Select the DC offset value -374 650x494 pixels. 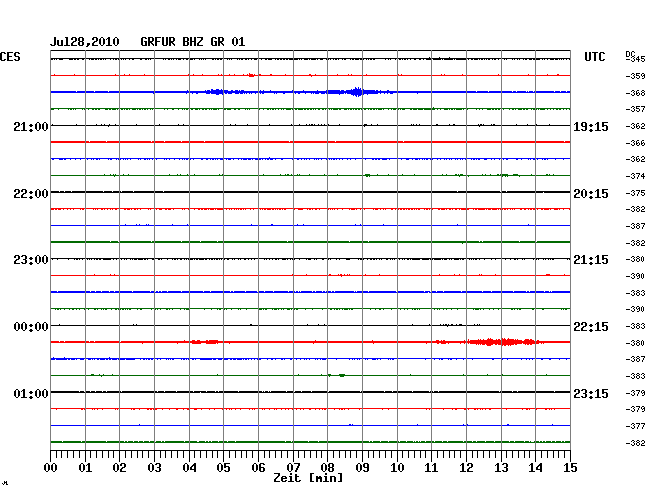(x=635, y=177)
